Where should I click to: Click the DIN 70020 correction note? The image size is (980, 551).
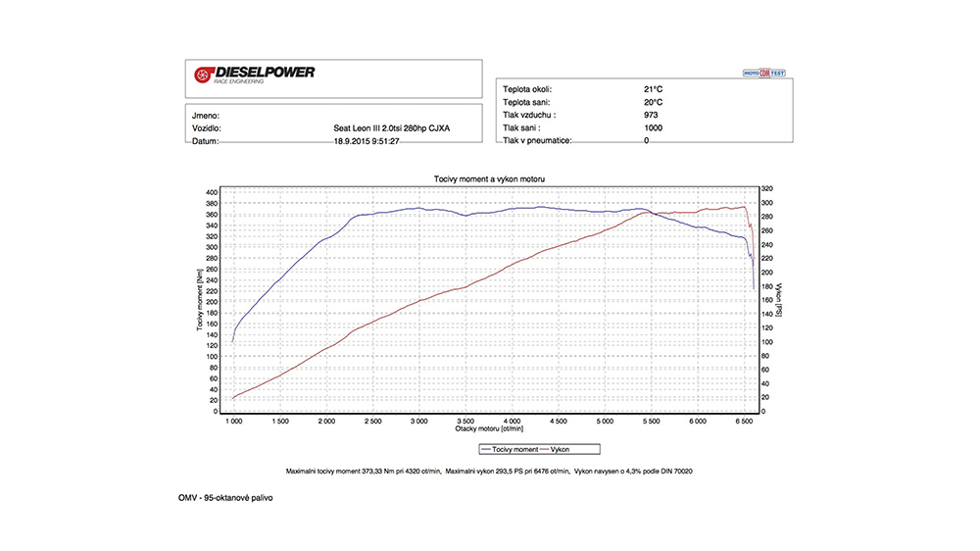coord(633,471)
